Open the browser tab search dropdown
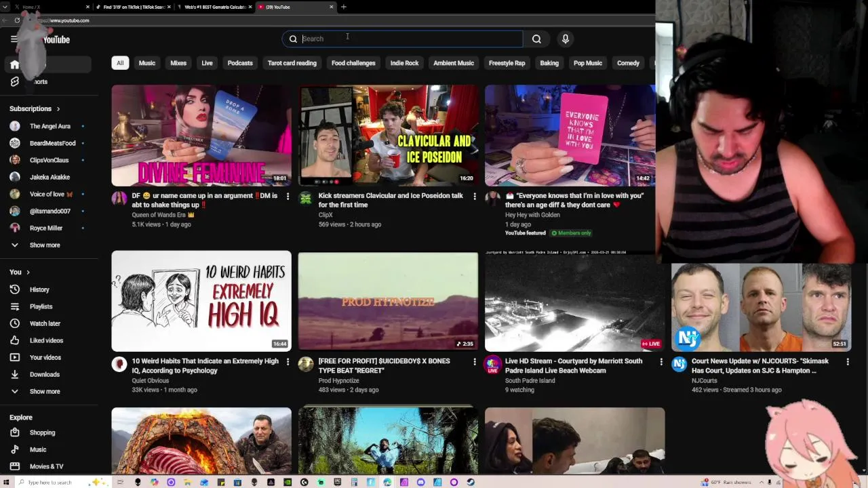868x488 pixels. pyautogui.click(x=5, y=7)
